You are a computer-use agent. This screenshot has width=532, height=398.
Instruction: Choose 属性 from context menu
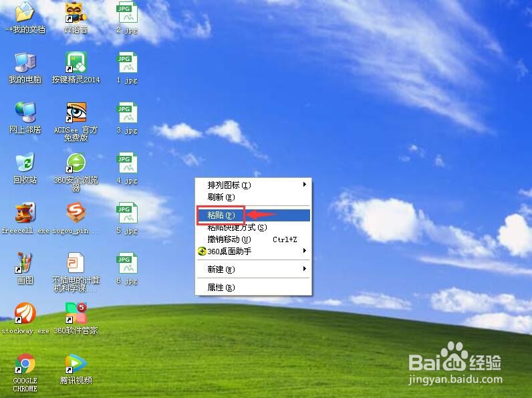click(253, 288)
